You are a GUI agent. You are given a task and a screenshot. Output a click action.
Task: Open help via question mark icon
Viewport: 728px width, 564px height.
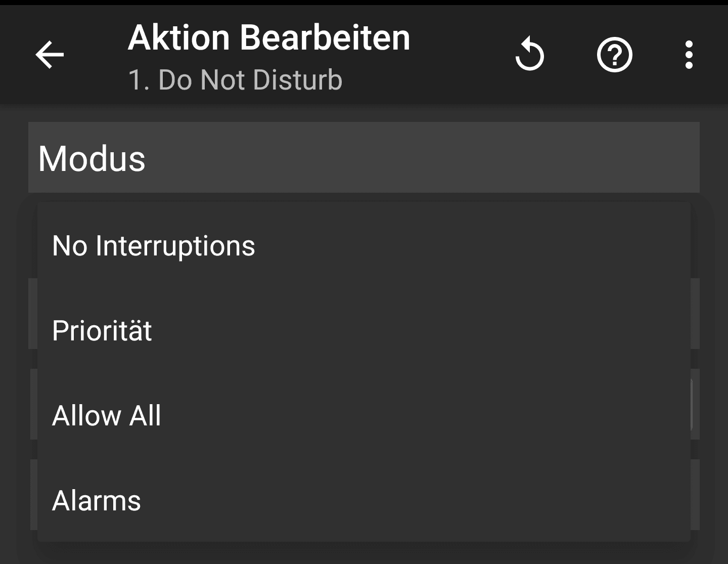pyautogui.click(x=614, y=55)
